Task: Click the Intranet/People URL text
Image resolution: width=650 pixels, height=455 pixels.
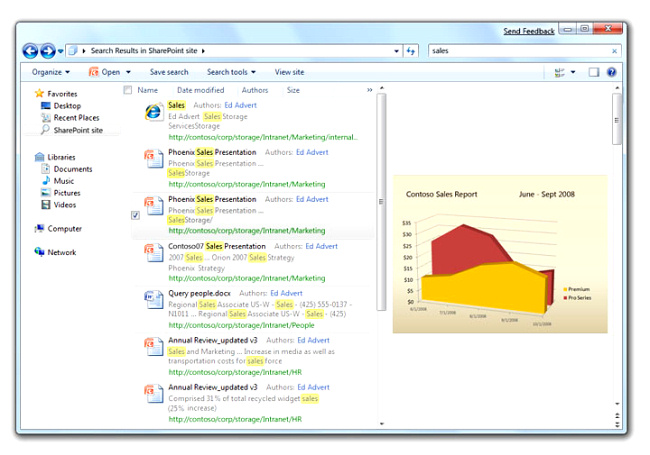Action: pyautogui.click(x=241, y=325)
